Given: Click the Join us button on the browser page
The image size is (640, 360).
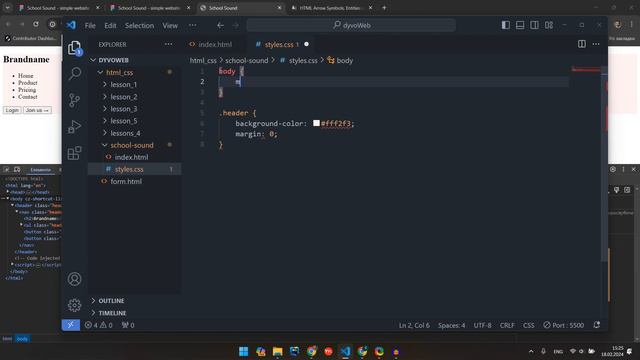Looking at the screenshot, I should [x=37, y=110].
